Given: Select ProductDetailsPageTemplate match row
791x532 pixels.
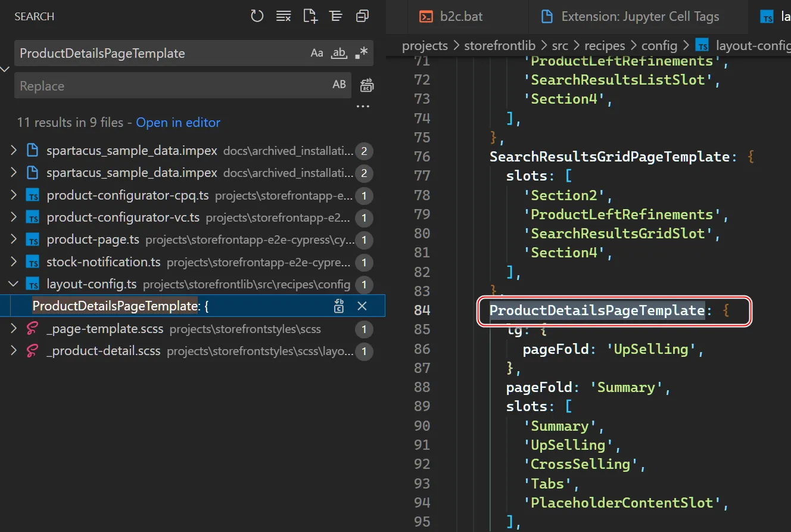Looking at the screenshot, I should pyautogui.click(x=192, y=306).
